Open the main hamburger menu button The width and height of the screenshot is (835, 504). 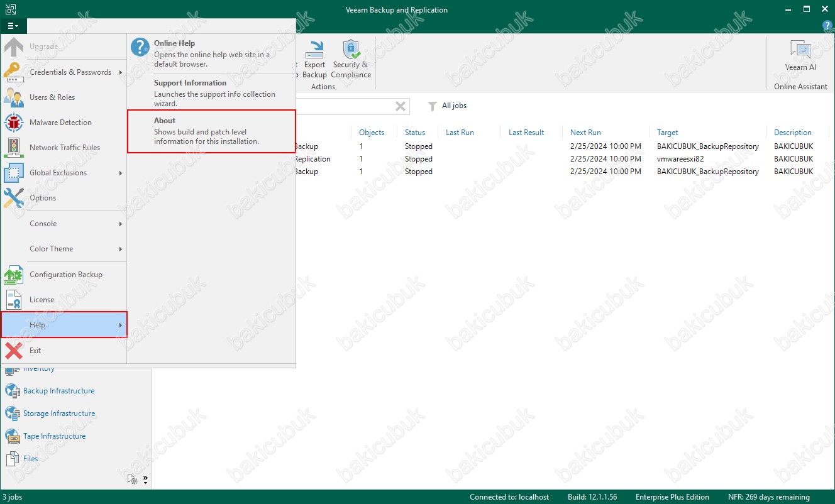[13, 26]
